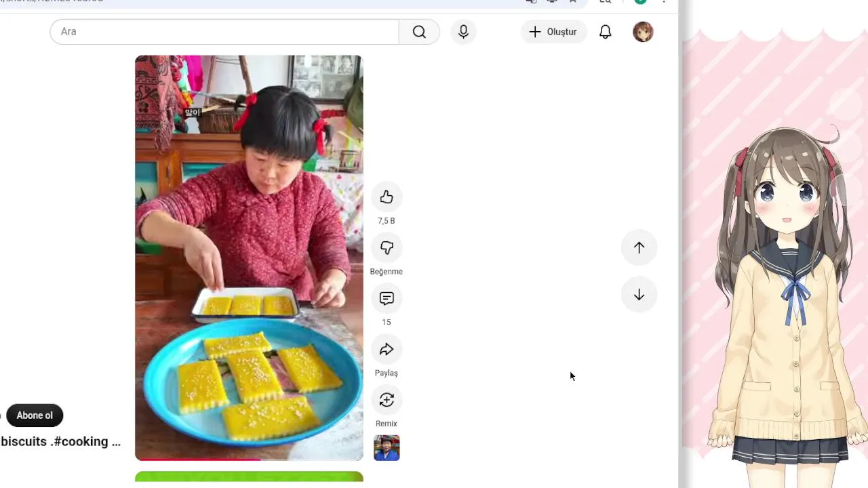Like the short with thumbs up icon
Screen dimensions: 868x488
pyautogui.click(x=387, y=197)
